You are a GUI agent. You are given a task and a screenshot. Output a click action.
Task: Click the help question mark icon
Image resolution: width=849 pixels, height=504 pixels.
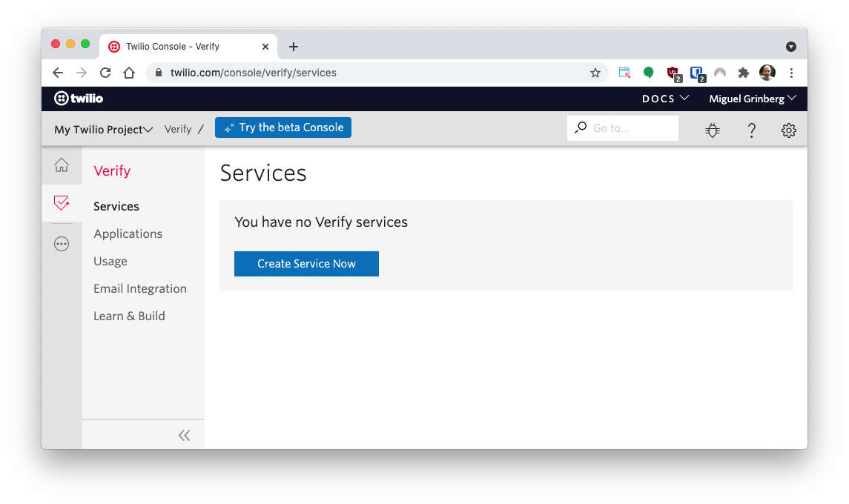click(752, 130)
